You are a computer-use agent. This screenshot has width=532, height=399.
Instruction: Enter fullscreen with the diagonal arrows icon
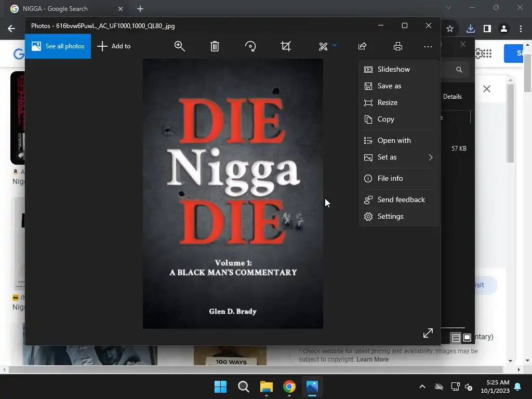pos(428,333)
